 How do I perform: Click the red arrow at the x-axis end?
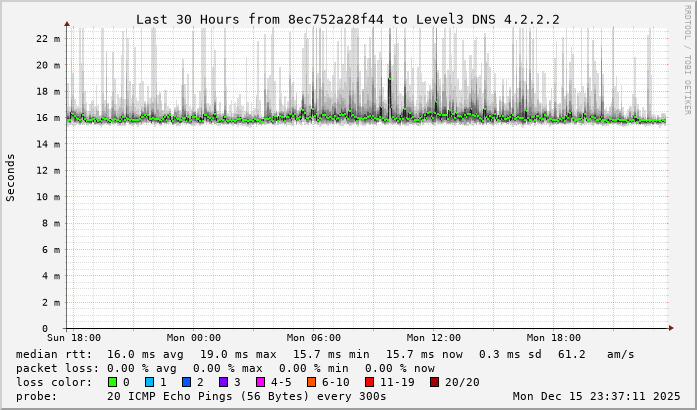click(673, 328)
